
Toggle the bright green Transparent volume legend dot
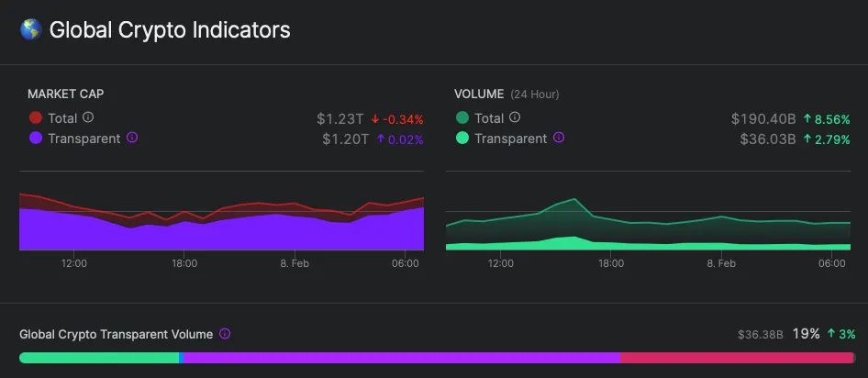point(462,139)
